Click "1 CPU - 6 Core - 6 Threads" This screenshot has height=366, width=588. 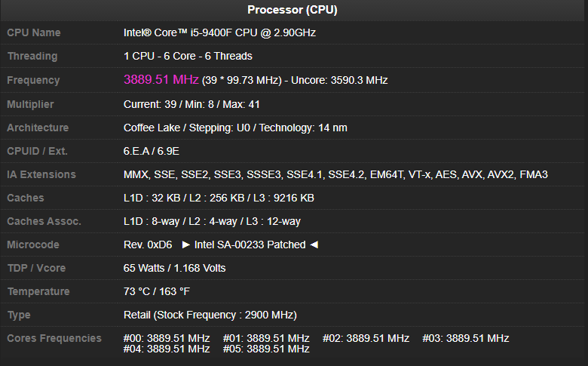tap(188, 56)
